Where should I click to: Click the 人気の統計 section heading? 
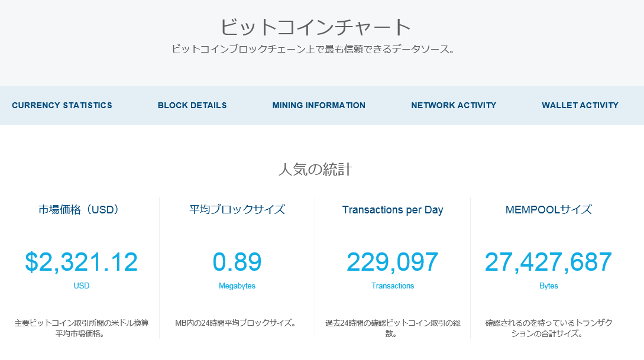coord(315,170)
